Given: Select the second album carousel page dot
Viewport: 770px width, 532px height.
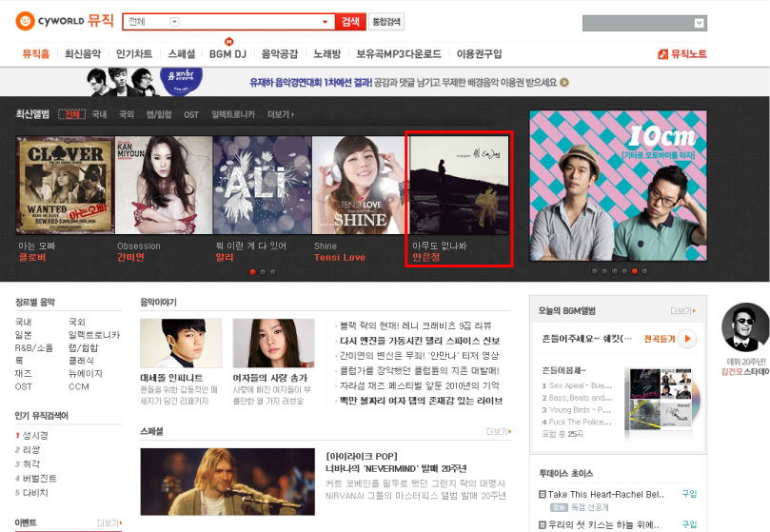Looking at the screenshot, I should tap(263, 271).
